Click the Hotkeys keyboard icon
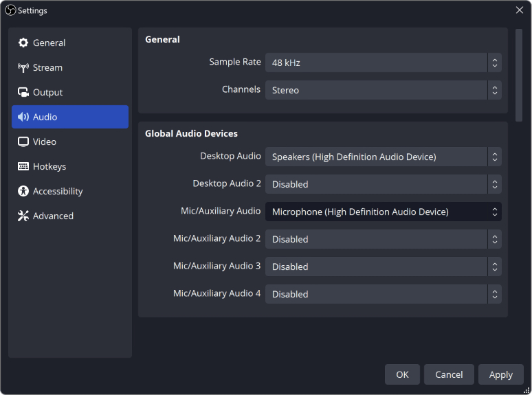 click(23, 166)
